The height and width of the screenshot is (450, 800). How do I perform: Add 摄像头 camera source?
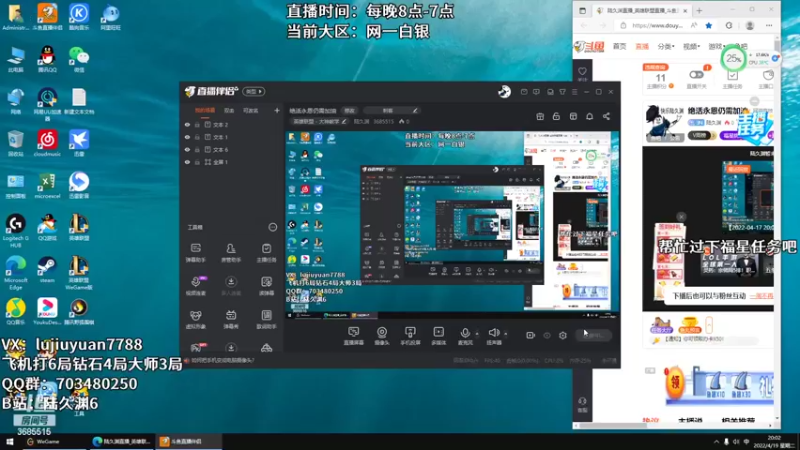click(x=382, y=336)
